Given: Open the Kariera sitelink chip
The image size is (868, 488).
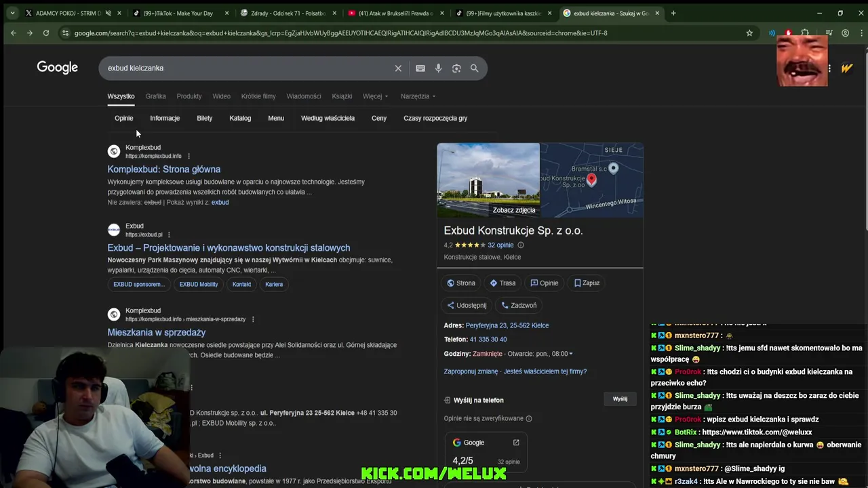Looking at the screenshot, I should point(274,285).
